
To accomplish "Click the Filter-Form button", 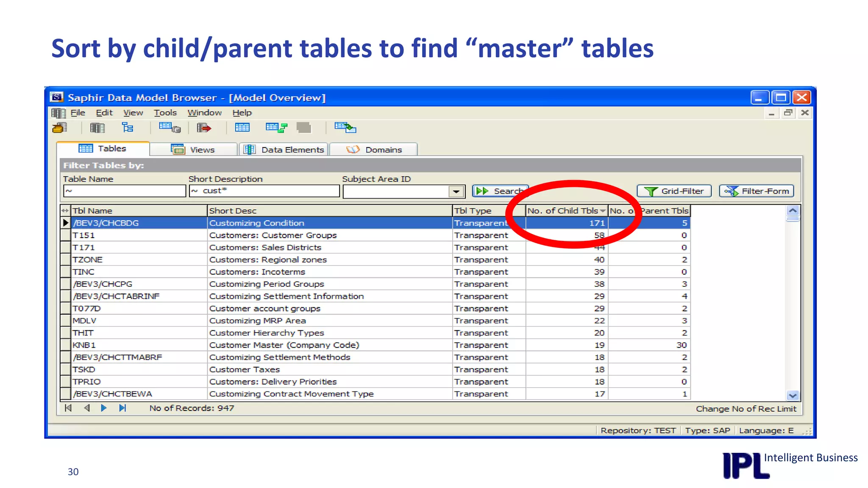I will click(757, 191).
